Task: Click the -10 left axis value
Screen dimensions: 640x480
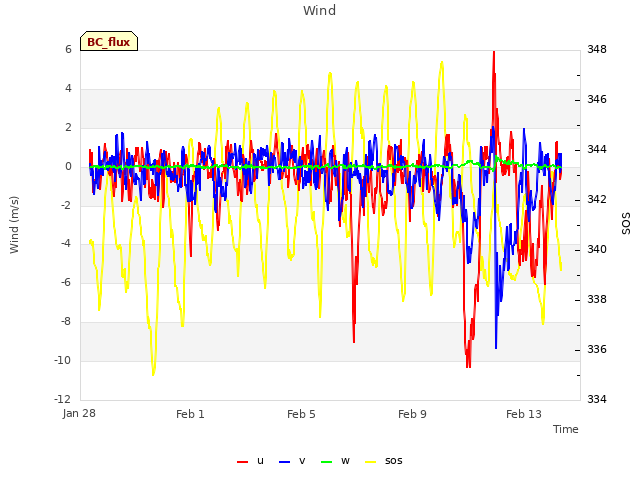Action: tap(62, 360)
